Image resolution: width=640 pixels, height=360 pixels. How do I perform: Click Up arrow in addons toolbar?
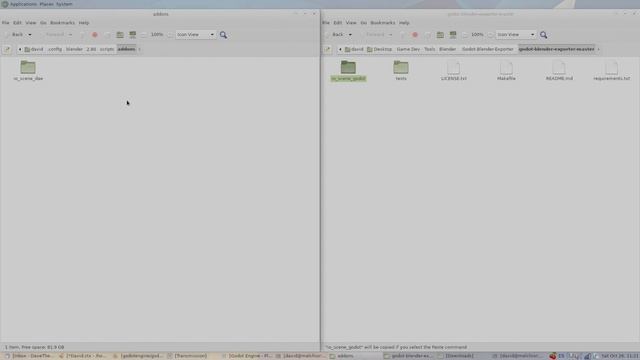(82, 35)
